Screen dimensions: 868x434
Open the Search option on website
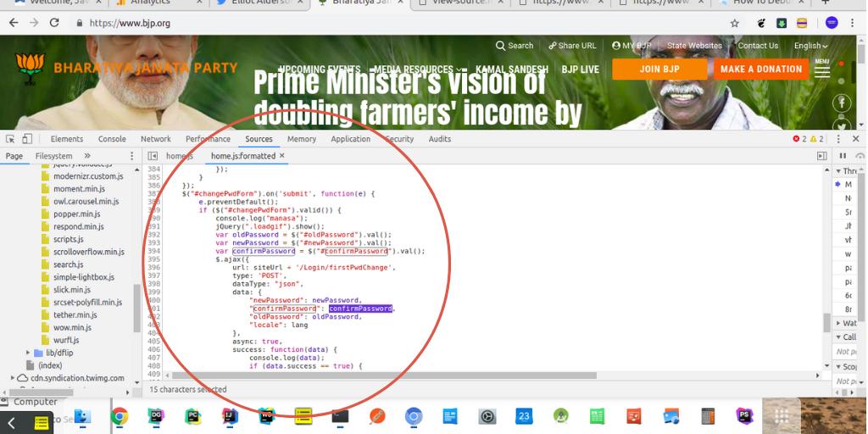(x=515, y=46)
